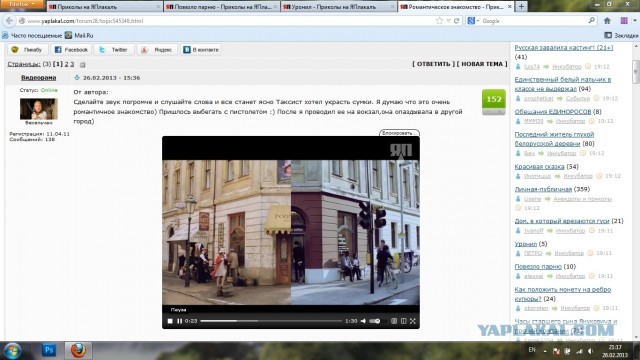Viewport: 640px width, 360px height.
Task: Pause the video
Action: (180, 321)
